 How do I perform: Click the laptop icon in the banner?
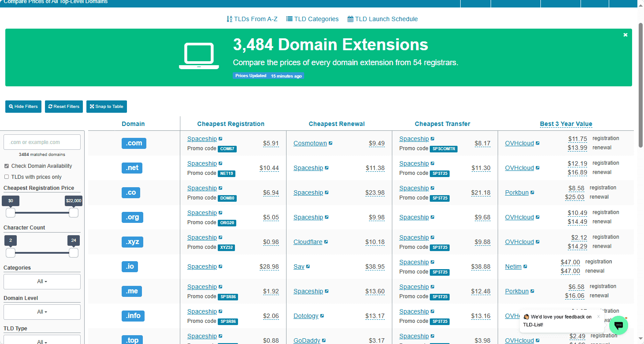coord(199,56)
